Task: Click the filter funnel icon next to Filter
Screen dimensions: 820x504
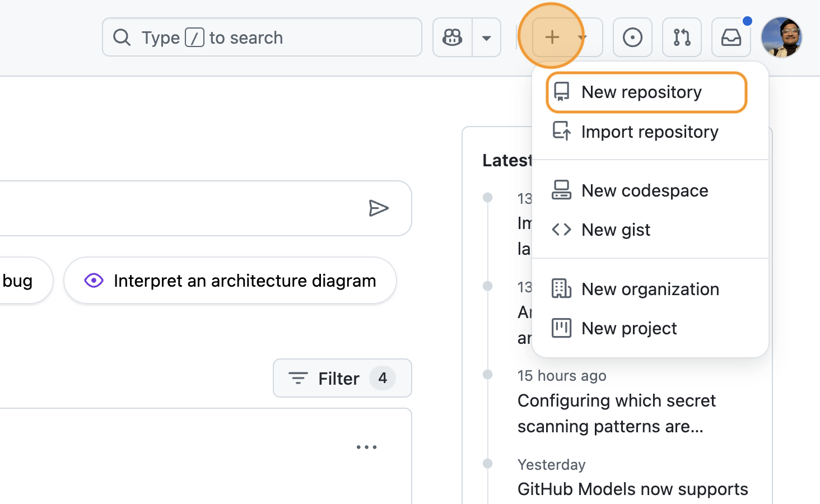Action: click(297, 378)
